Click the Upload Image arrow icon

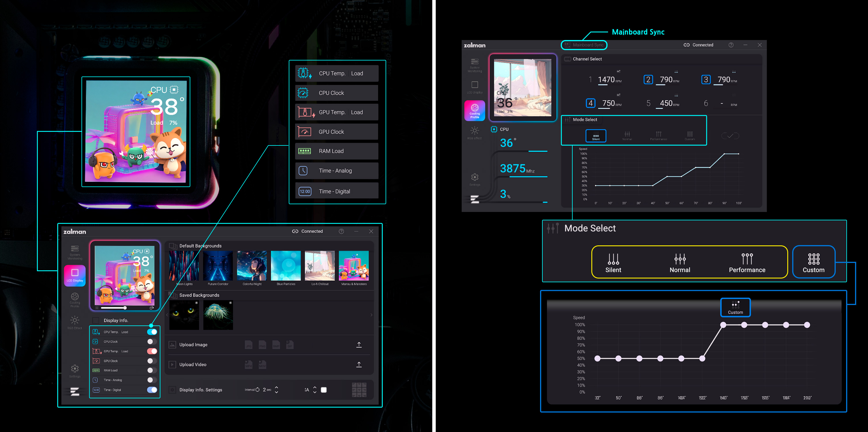[359, 344]
